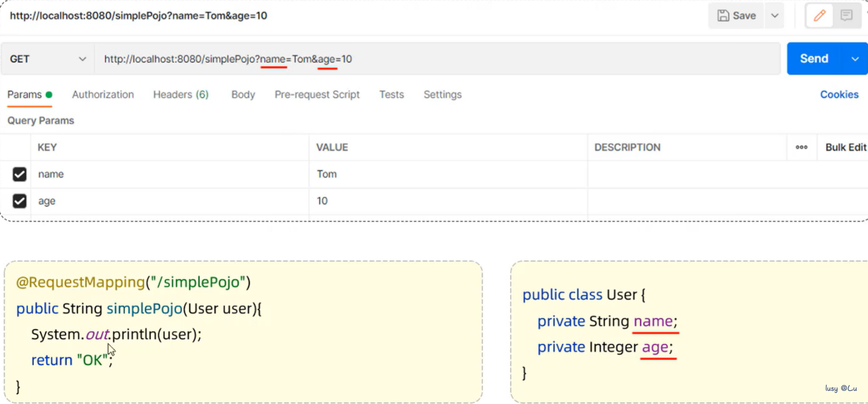Open the Settings tab
The image size is (868, 404).
(442, 95)
